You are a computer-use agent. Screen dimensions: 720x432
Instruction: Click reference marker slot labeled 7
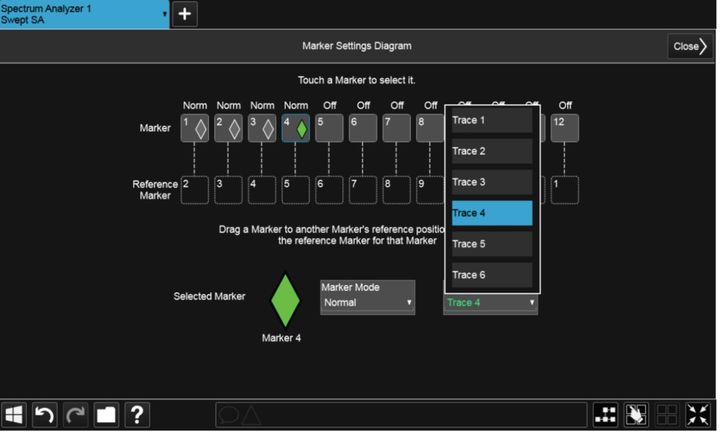coord(363,190)
